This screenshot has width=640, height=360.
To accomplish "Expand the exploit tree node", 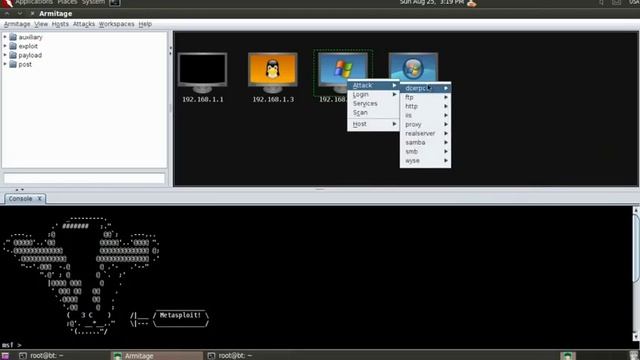I will tap(5, 46).
